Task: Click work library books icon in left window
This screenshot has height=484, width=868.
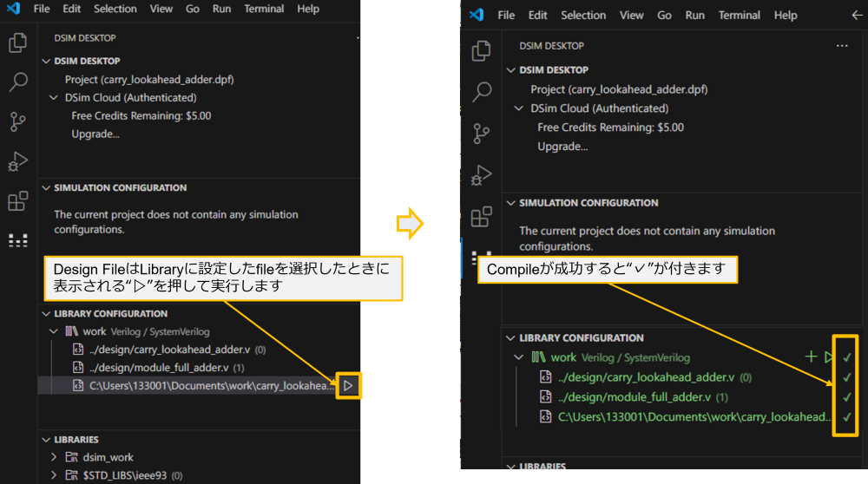Action: click(x=71, y=331)
